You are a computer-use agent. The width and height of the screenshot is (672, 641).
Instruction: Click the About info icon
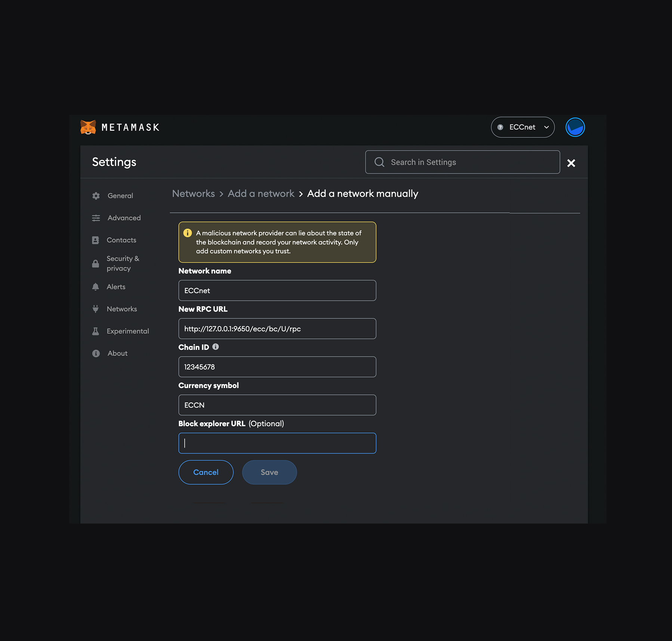coord(96,353)
